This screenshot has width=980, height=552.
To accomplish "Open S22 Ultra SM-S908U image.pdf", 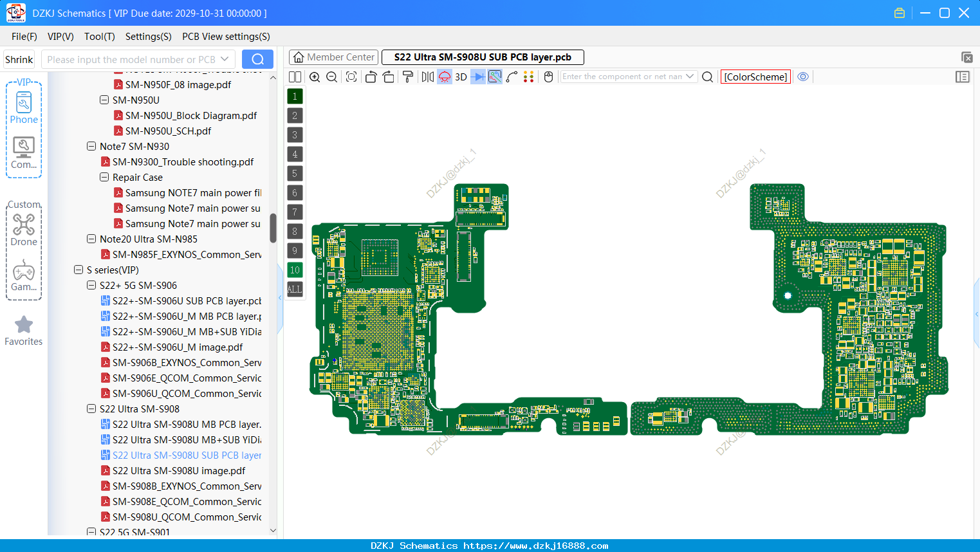I will point(179,470).
